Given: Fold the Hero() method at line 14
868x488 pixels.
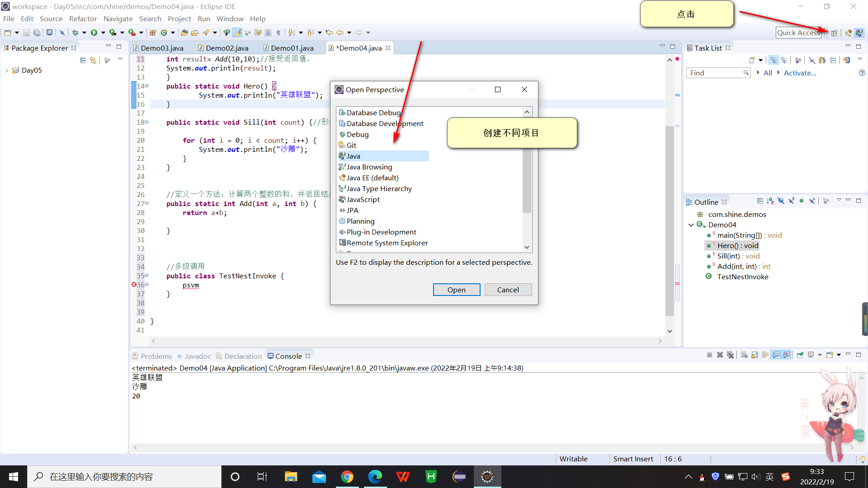Looking at the screenshot, I should 146,86.
